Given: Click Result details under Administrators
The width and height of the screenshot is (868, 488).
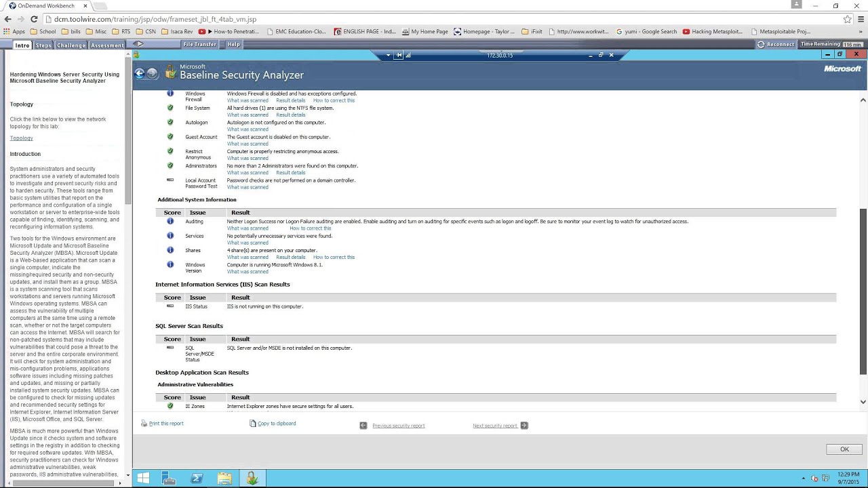Looking at the screenshot, I should point(290,173).
